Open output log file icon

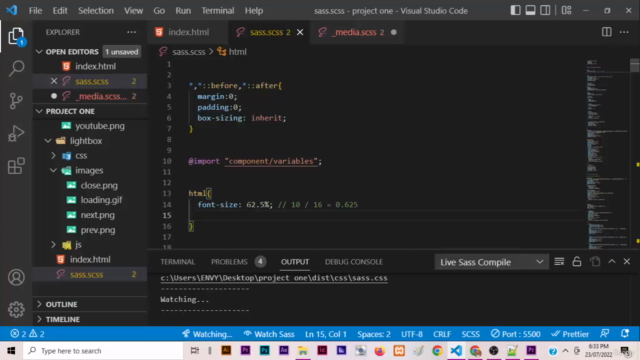595,262
